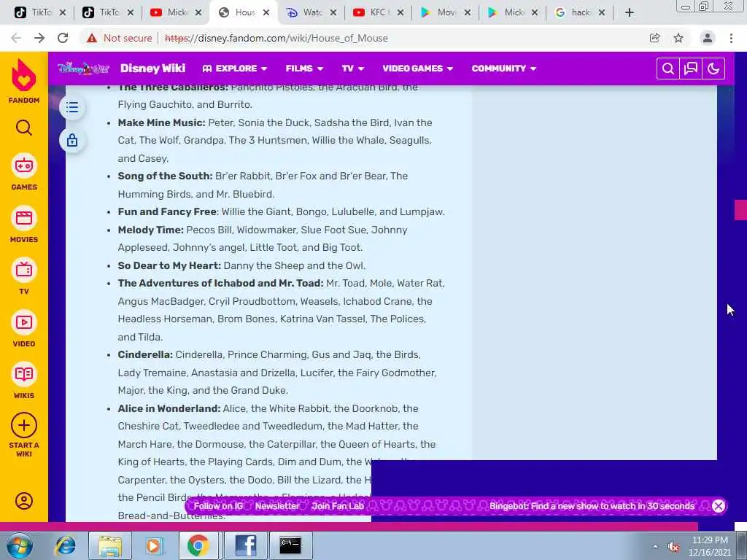747x560 pixels.
Task: Expand the Films dropdown menu
Action: click(x=304, y=69)
